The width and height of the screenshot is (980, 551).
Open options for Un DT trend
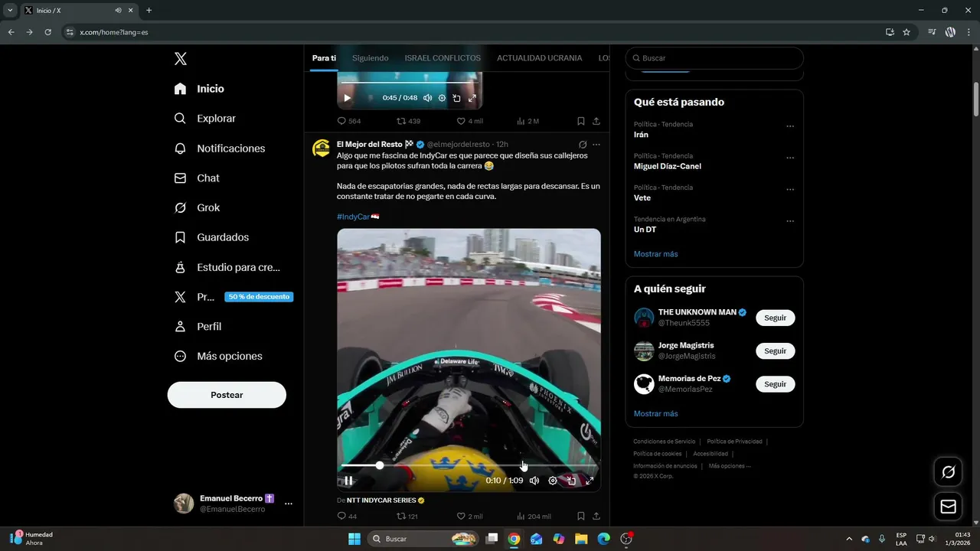pyautogui.click(x=790, y=221)
